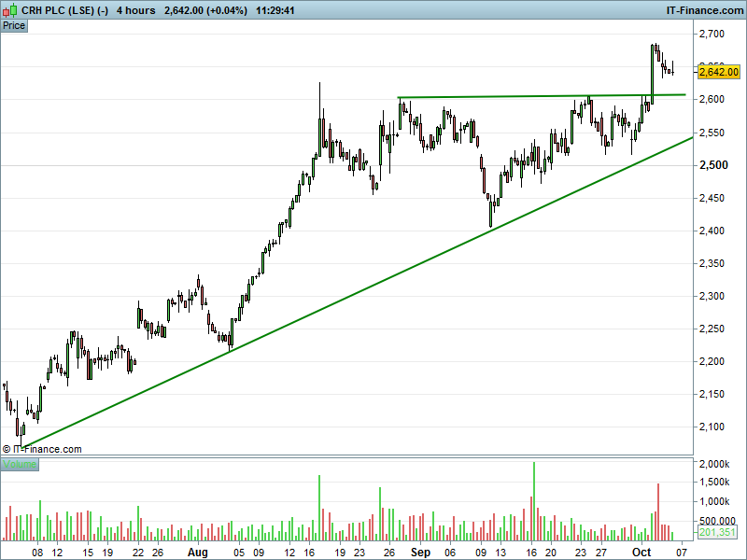Click the 11:29:41 timestamp

coord(275,10)
